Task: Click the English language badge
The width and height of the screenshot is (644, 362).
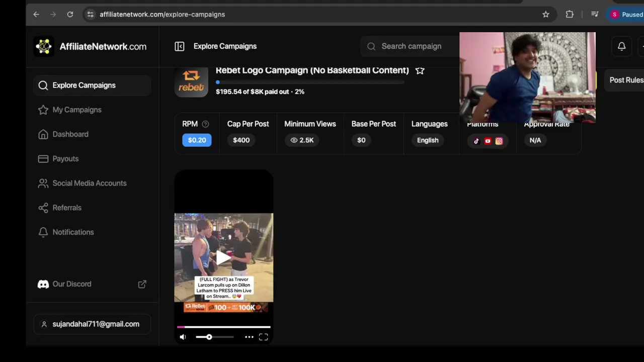Action: point(428,140)
